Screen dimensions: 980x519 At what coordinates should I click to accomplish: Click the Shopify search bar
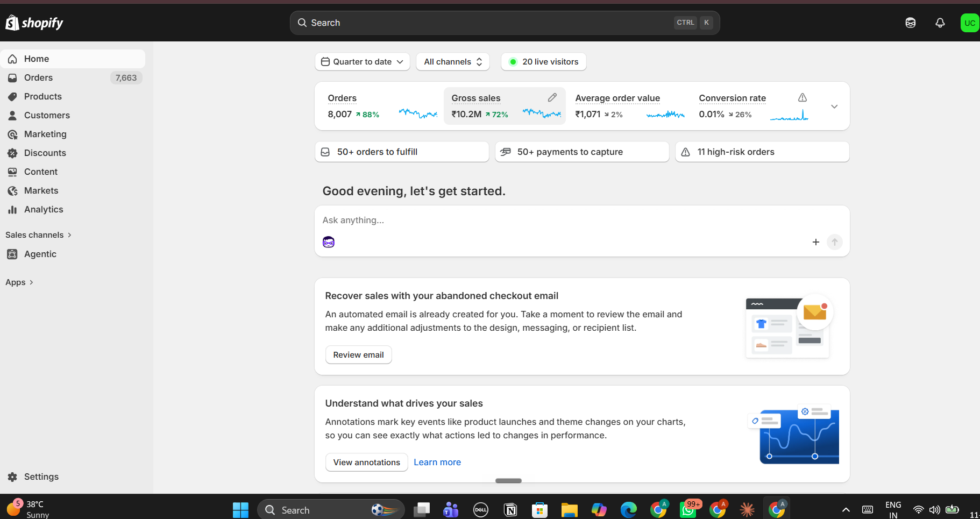(505, 23)
